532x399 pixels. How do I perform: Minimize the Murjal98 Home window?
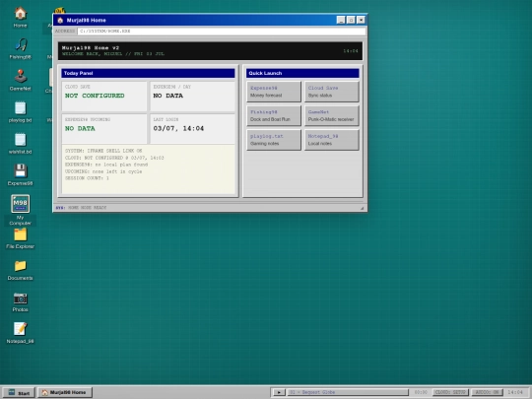(341, 20)
